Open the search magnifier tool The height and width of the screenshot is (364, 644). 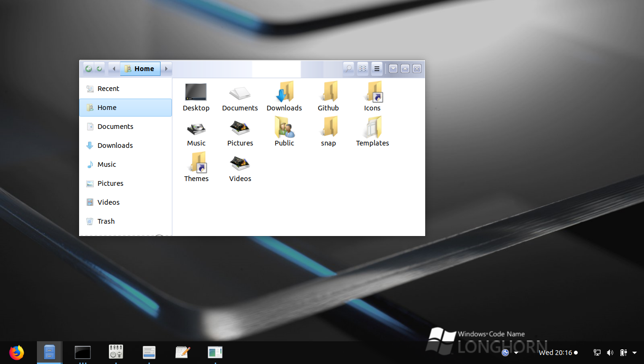point(349,69)
